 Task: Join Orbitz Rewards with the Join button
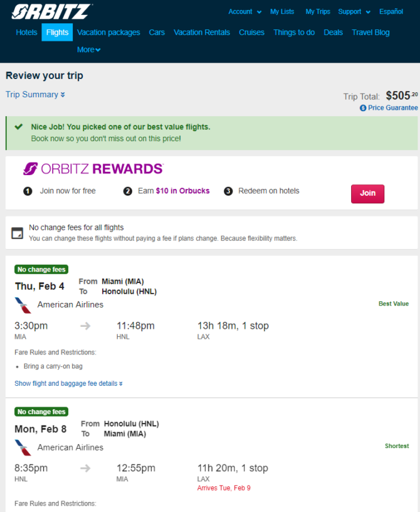pyautogui.click(x=367, y=194)
